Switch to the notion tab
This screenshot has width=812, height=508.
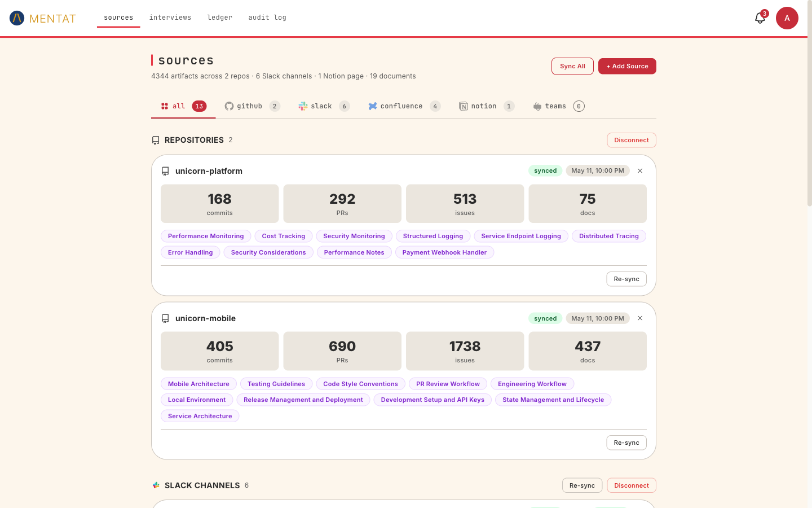(487, 106)
